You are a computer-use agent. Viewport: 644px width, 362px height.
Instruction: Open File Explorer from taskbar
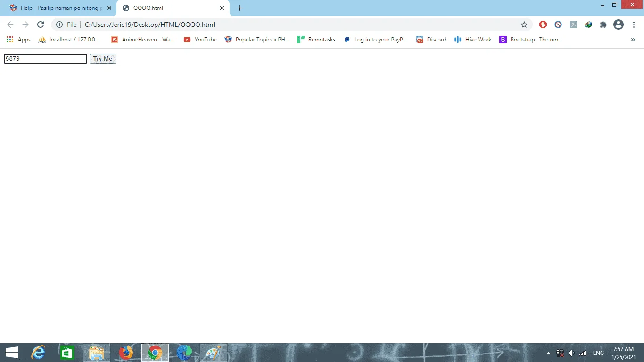point(97,353)
